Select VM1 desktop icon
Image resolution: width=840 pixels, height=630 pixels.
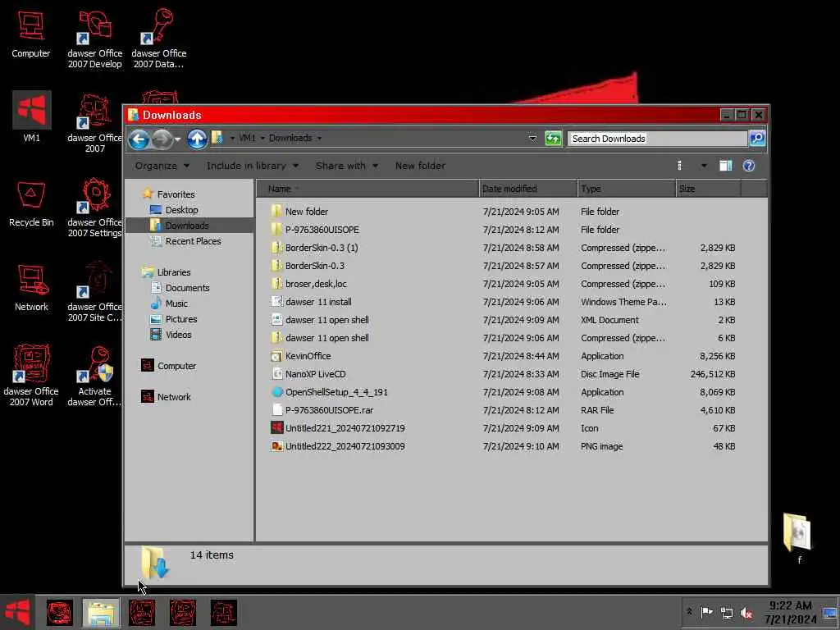tap(31, 116)
